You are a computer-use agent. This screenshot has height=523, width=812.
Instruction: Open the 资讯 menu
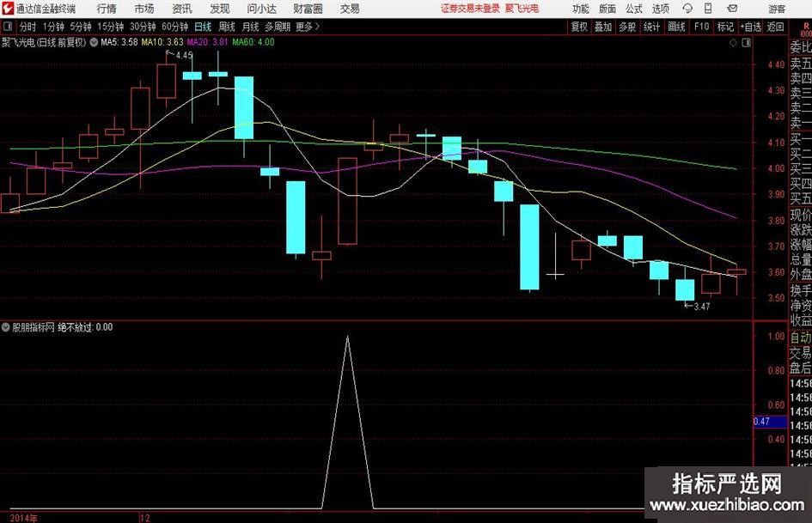182,9
